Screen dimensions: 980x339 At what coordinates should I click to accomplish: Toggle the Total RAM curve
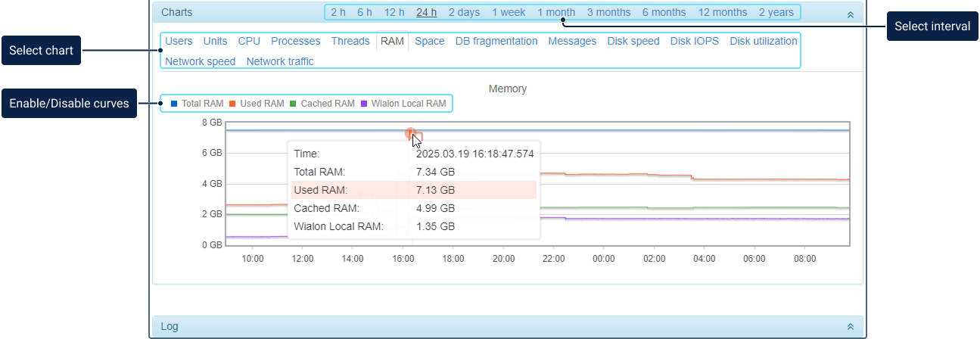pos(202,104)
